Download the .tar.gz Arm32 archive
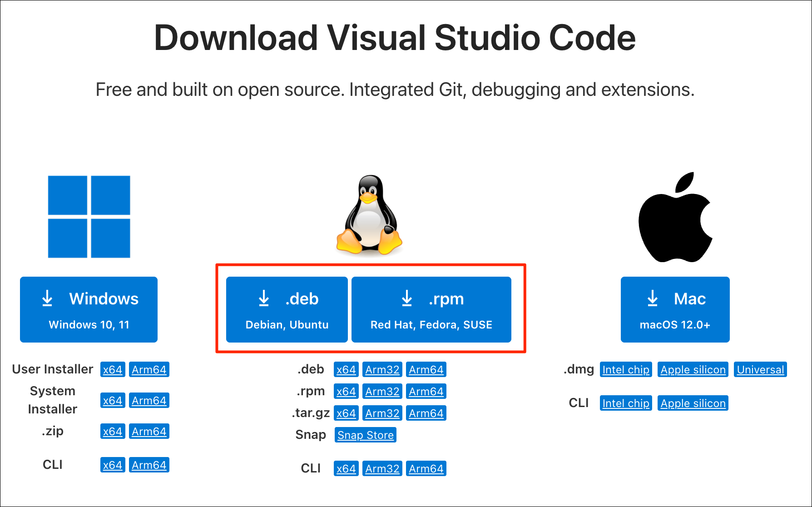Screen dimensions: 812x507 382,413
